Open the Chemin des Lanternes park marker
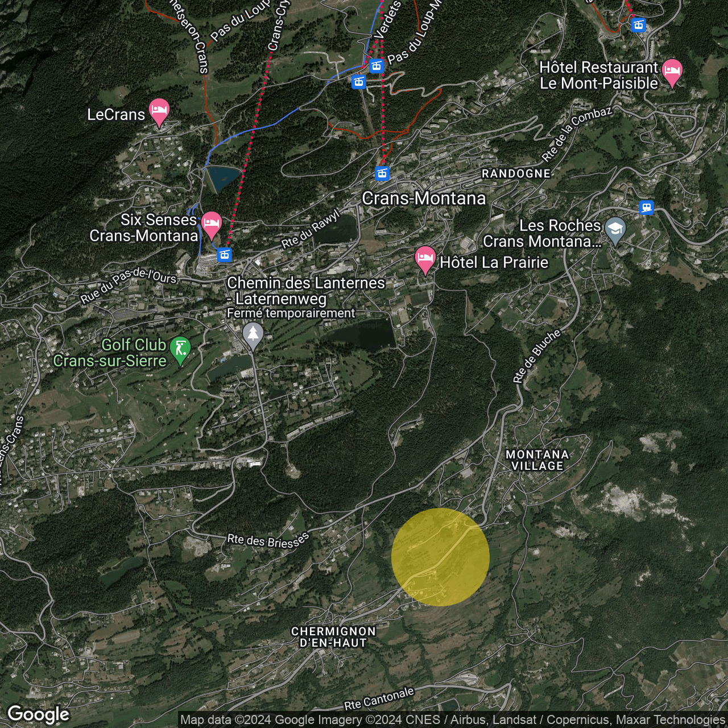This screenshot has height=728, width=728. coord(253,334)
